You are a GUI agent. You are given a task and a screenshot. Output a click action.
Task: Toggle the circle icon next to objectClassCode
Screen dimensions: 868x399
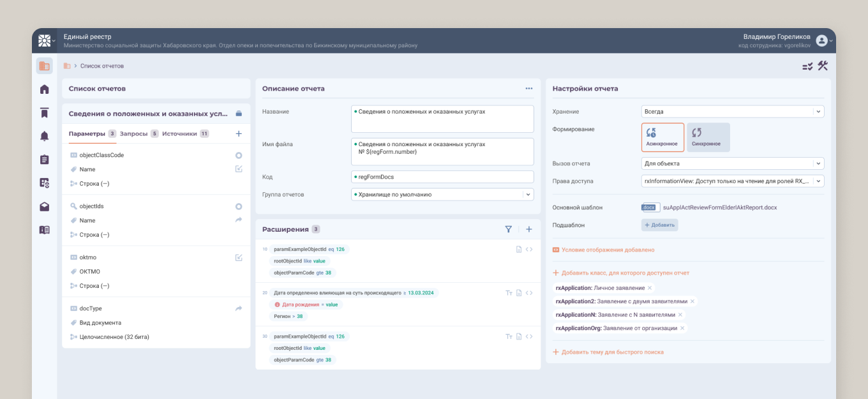239,155
